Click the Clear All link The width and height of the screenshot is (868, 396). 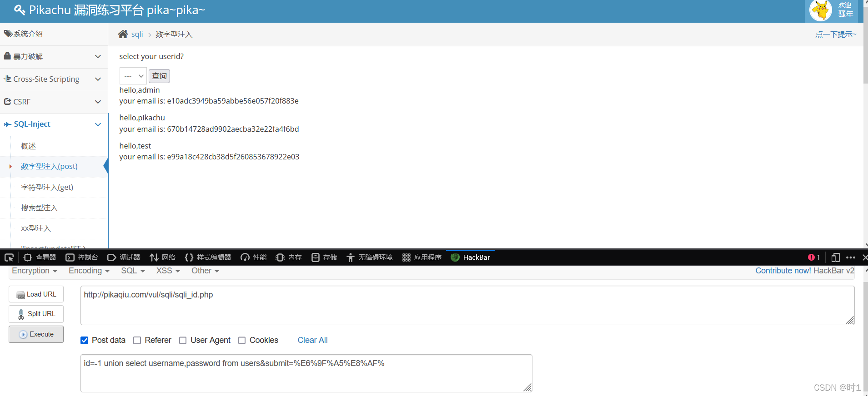[312, 340]
